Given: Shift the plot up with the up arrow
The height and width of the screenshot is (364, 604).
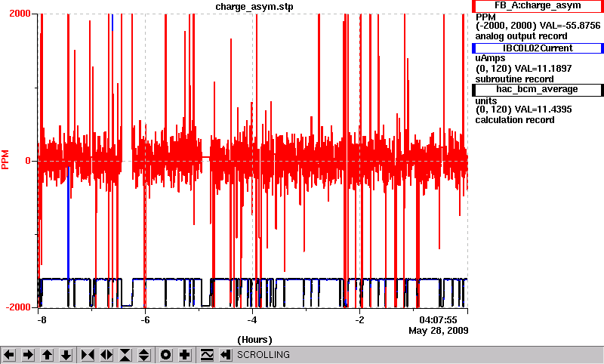Looking at the screenshot, I should click(47, 354).
